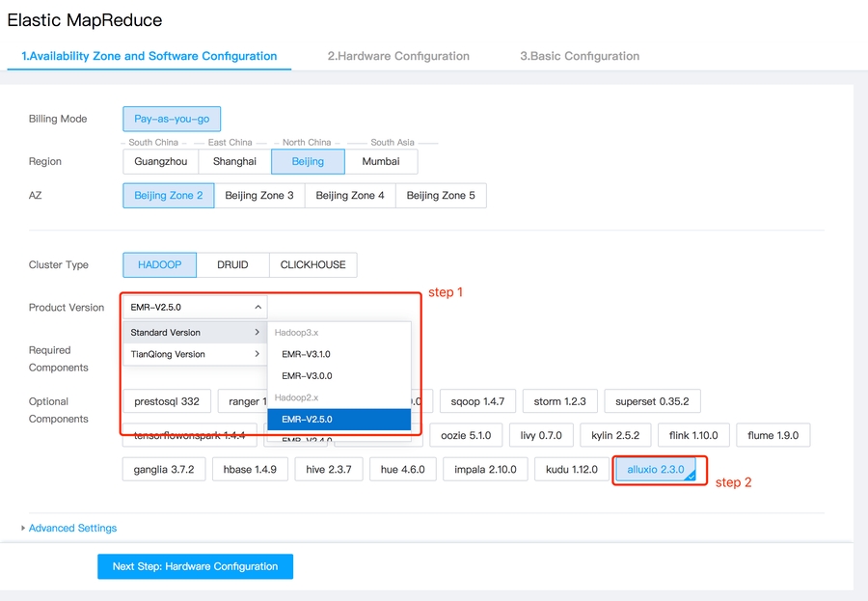Set cluster type to DRUID

(x=232, y=264)
